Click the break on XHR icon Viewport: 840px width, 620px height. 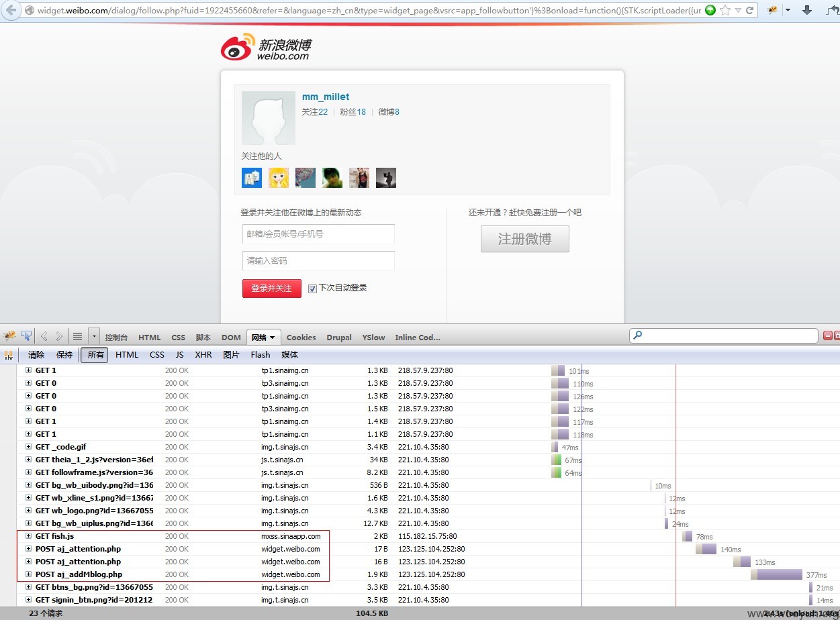point(9,355)
